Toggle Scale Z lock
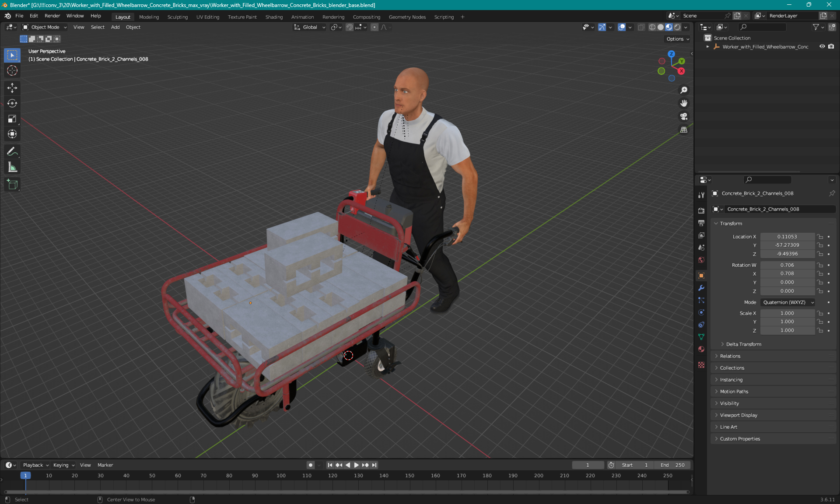The height and width of the screenshot is (504, 840). 820,330
